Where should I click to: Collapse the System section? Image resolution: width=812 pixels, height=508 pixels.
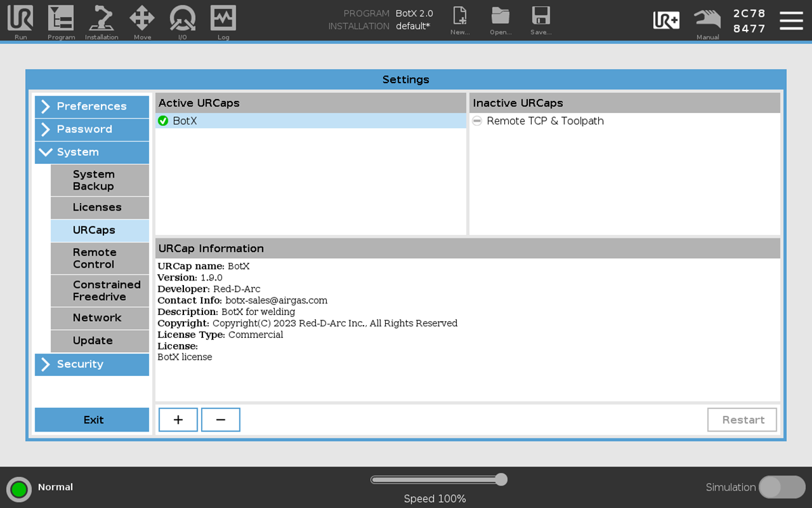point(92,152)
